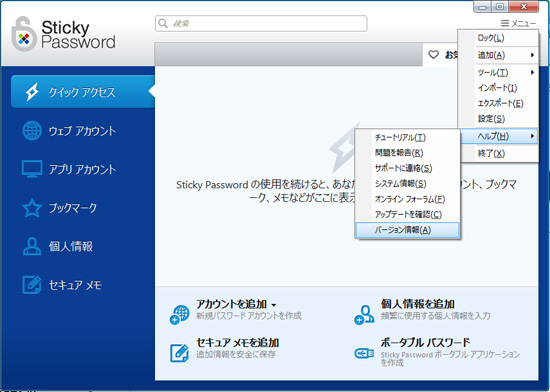The width and height of the screenshot is (550, 392).
Task: Click the Sticky Password padlock logo
Action: point(24,34)
